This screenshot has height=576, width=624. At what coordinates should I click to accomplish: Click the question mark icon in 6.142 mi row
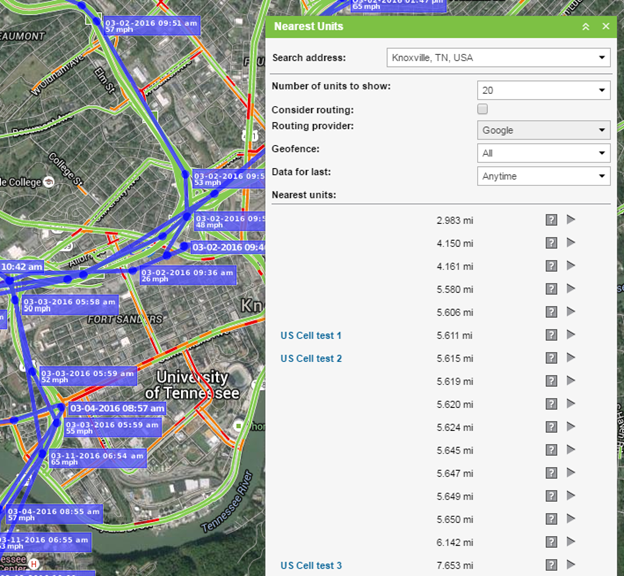pyautogui.click(x=551, y=542)
